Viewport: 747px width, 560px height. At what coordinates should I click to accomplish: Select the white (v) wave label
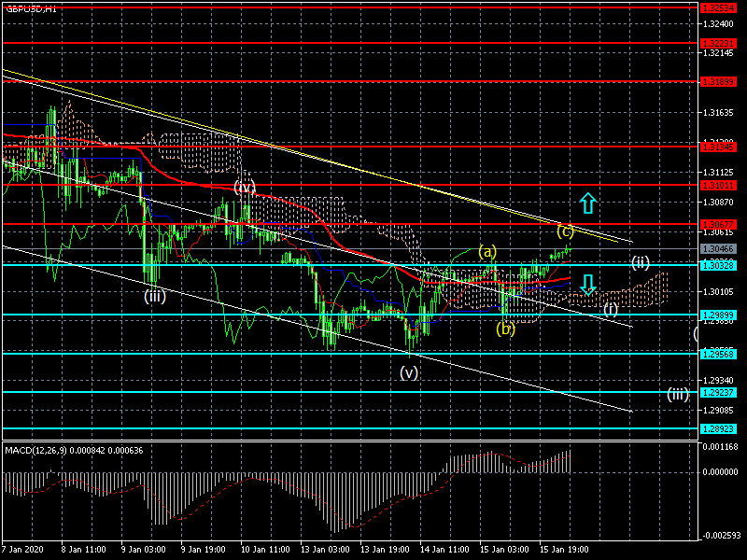coord(409,371)
